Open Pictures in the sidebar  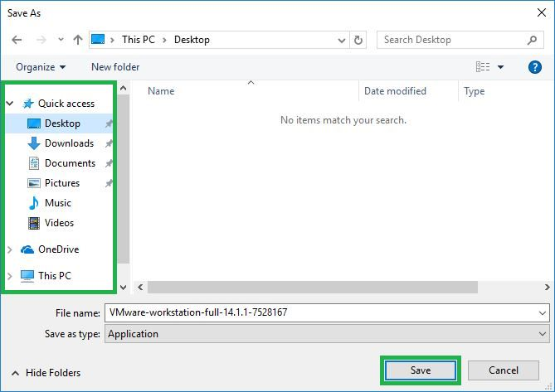click(62, 183)
